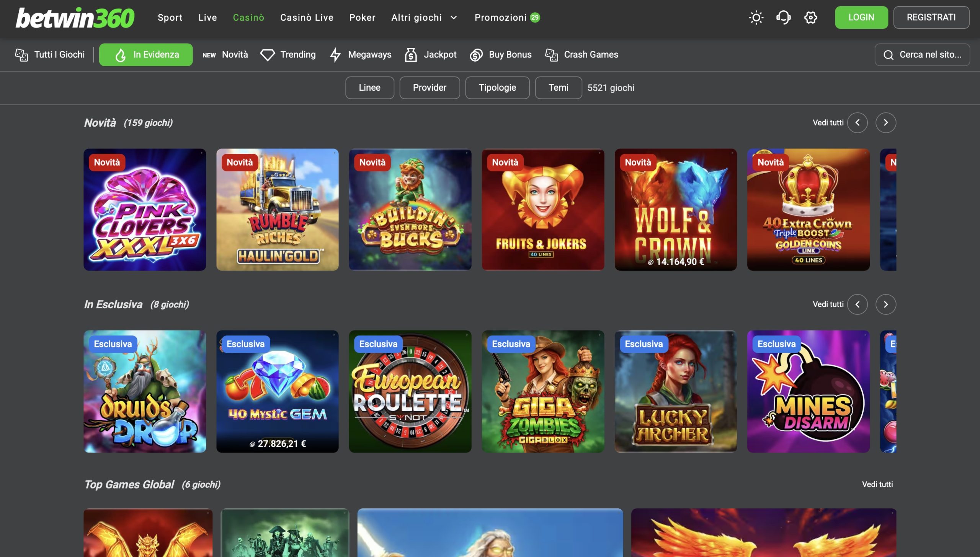Open Pink Clovers XXXL game
This screenshot has width=980, height=557.
pos(145,210)
